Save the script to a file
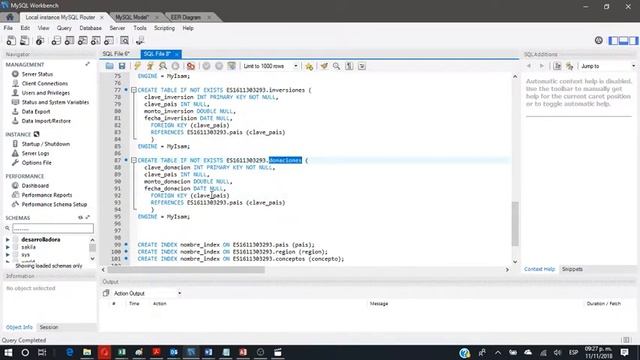 tap(122, 66)
